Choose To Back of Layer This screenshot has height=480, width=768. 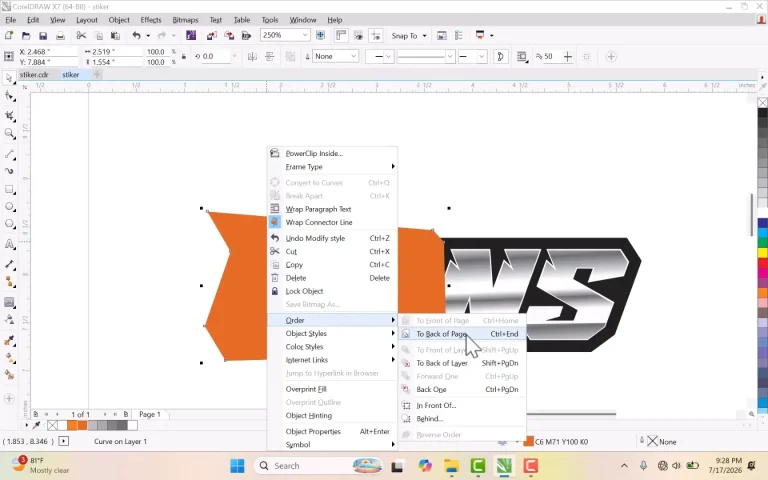click(461, 363)
